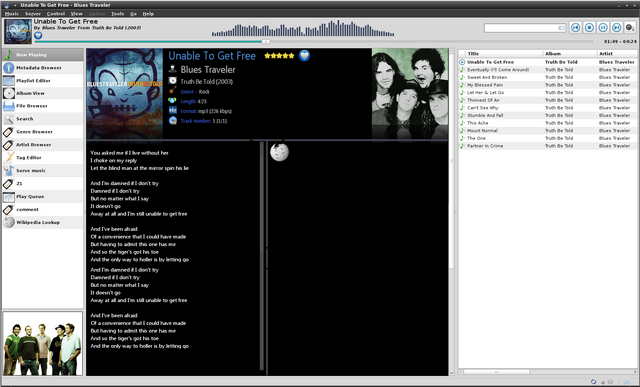The height and width of the screenshot is (387, 640).
Task: Open the Metadata Browser
Action: pos(43,68)
